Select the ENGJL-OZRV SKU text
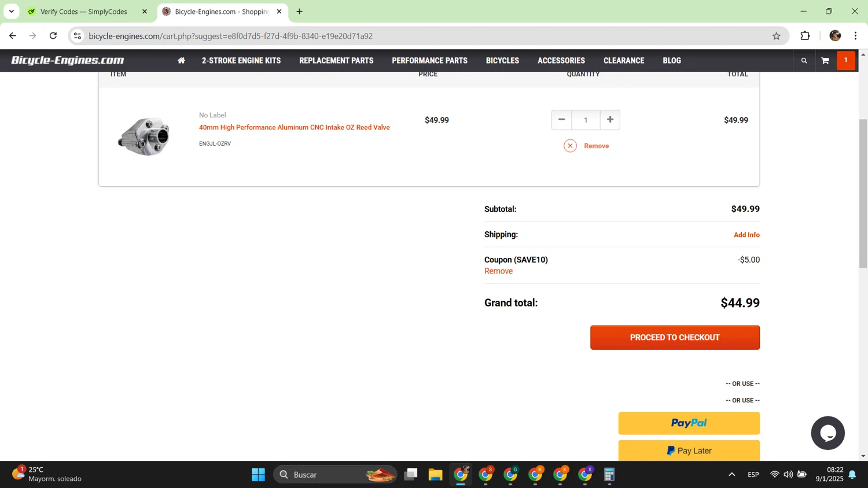868x488 pixels. click(215, 143)
